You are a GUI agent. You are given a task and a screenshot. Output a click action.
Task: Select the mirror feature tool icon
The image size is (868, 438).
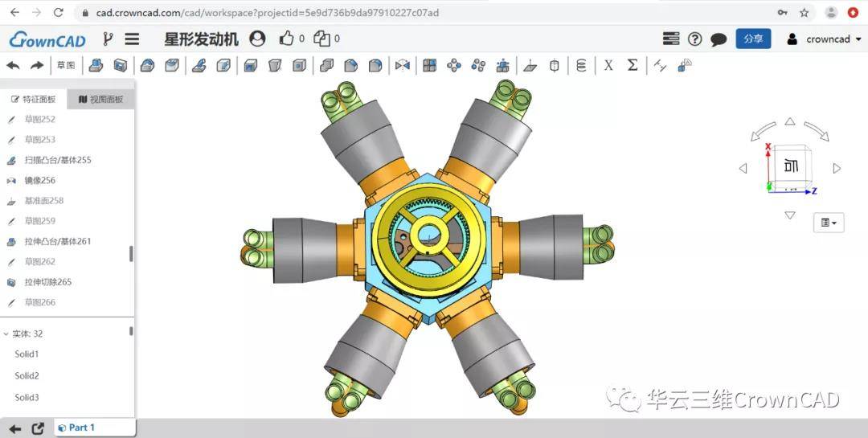pos(402,65)
